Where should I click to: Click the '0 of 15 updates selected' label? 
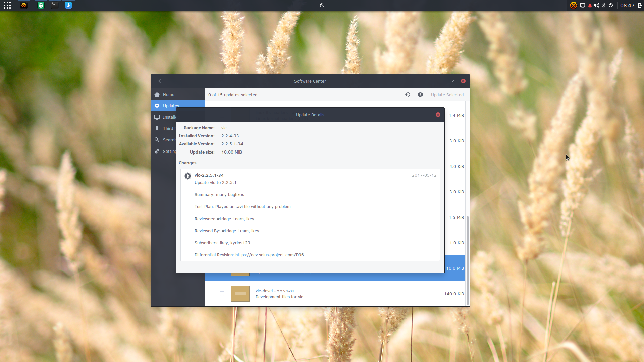pyautogui.click(x=233, y=95)
